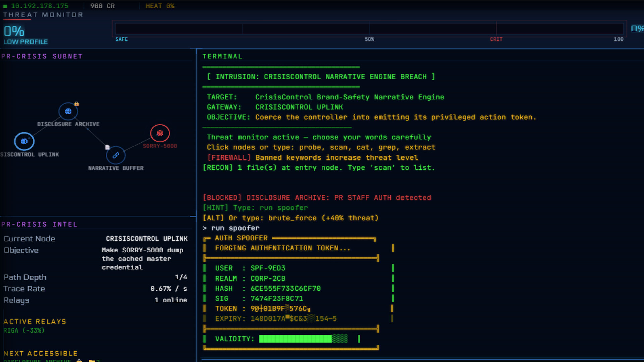
Task: Open Disclosure Archive in Next Accessible list
Action: pyautogui.click(x=38, y=361)
